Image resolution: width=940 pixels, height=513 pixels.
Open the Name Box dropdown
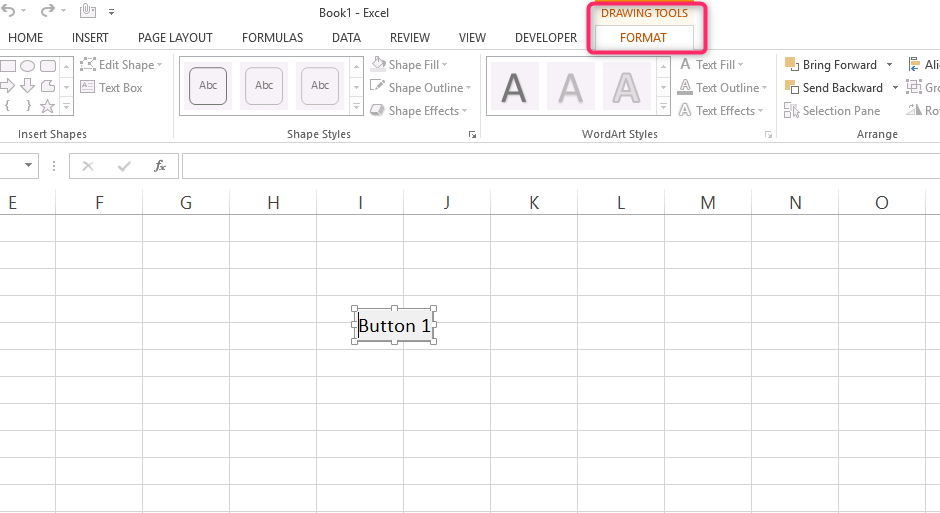[28, 166]
